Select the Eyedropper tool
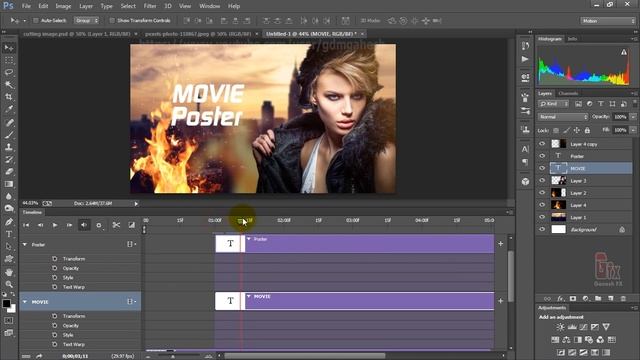 (x=9, y=109)
